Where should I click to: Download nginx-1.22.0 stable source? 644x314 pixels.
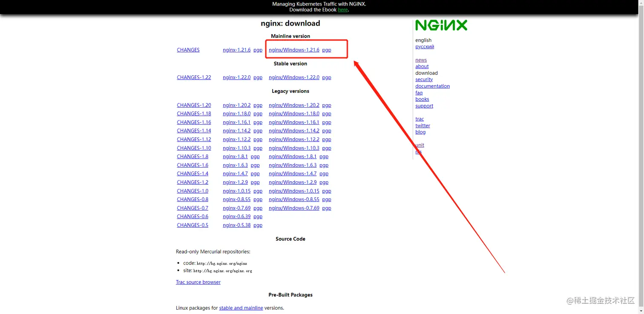(236, 77)
